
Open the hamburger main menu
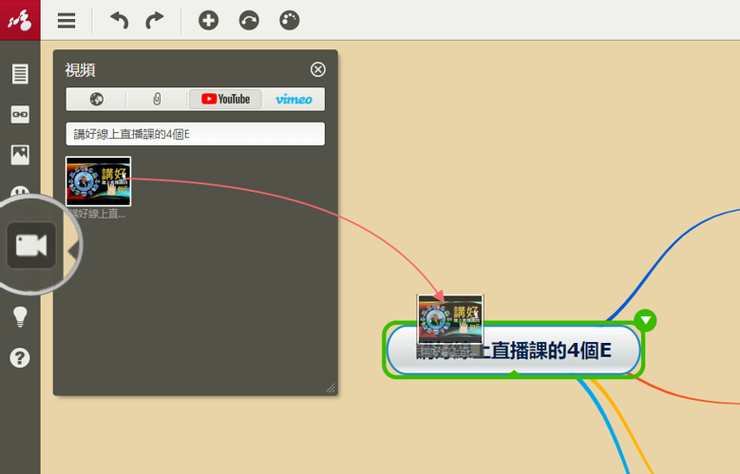pyautogui.click(x=66, y=20)
